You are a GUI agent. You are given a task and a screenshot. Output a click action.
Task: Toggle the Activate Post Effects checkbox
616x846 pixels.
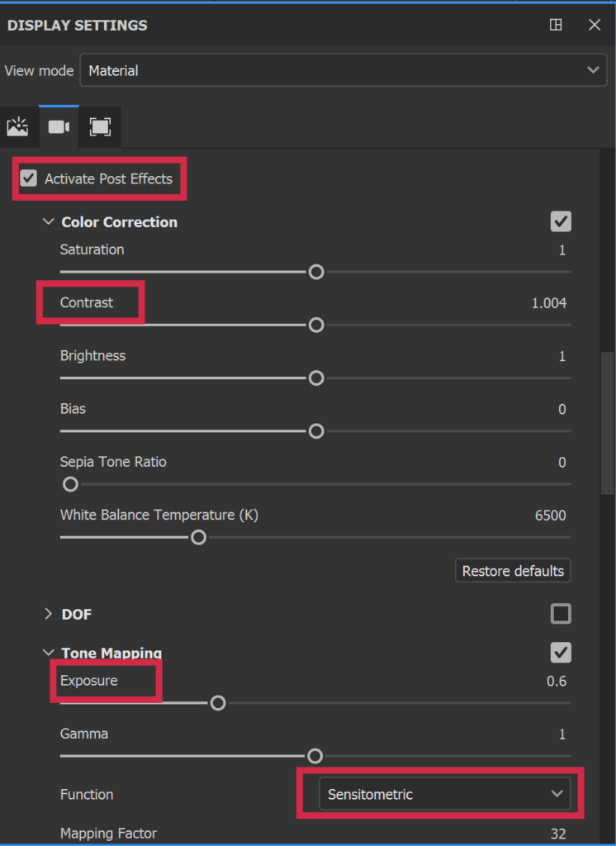(29, 178)
